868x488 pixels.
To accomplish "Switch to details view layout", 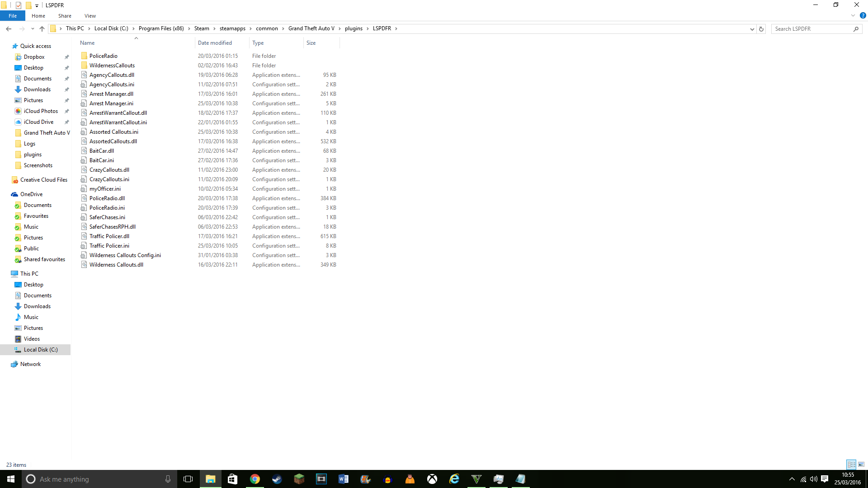I will click(851, 465).
